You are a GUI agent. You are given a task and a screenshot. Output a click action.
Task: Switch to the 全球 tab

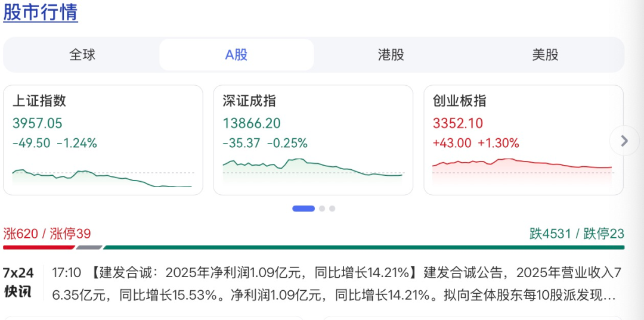click(82, 55)
